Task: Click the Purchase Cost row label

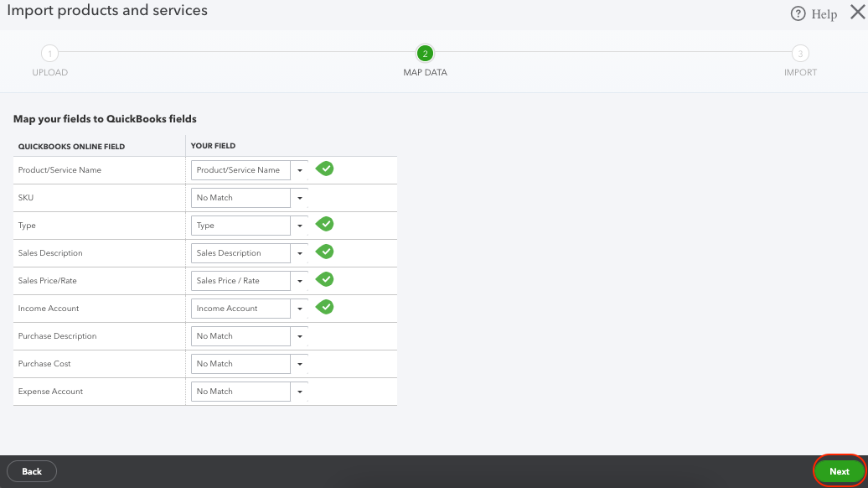Action: tap(44, 364)
